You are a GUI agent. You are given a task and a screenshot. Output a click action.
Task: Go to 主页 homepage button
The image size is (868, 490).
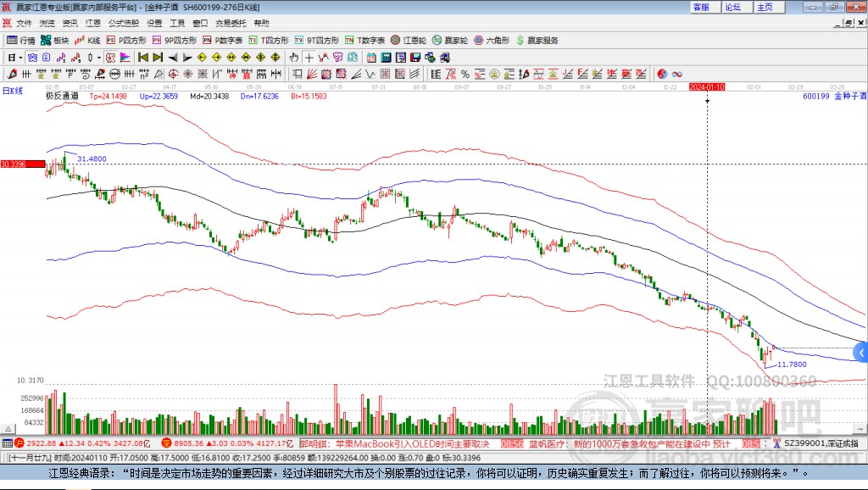pos(765,7)
